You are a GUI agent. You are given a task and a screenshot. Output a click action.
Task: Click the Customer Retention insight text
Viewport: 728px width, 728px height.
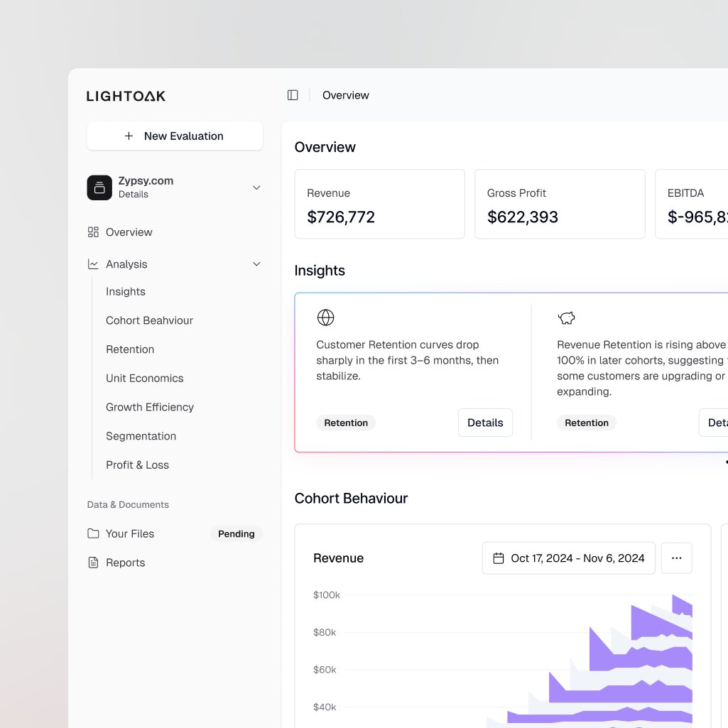tap(407, 360)
